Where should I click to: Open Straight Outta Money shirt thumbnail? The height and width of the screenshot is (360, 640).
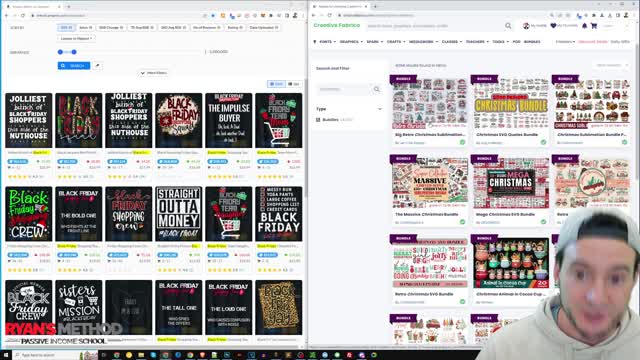(x=178, y=214)
